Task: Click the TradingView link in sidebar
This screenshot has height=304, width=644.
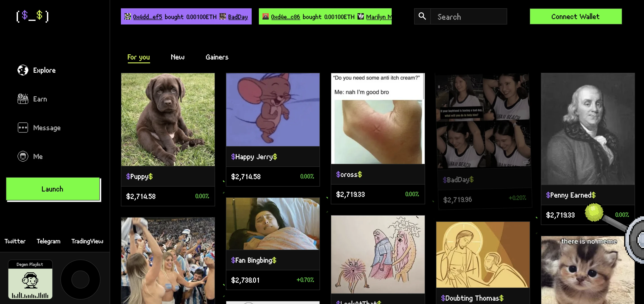Action: click(x=87, y=241)
